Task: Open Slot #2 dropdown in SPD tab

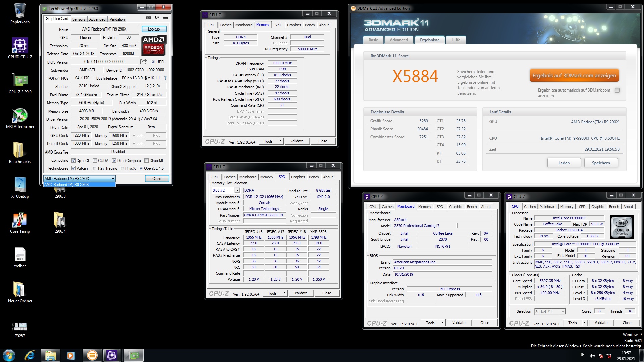Action: [x=237, y=190]
